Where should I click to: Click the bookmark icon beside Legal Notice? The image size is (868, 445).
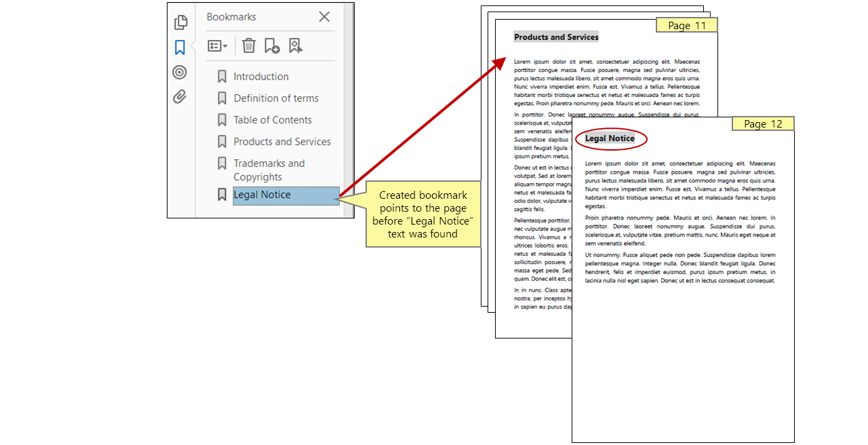[222, 195]
